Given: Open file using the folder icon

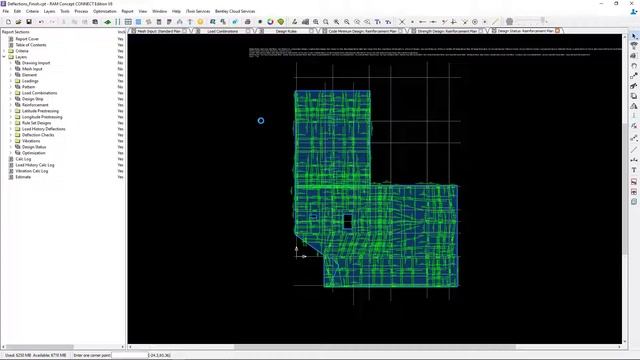Looking at the screenshot, I should pos(18,22).
